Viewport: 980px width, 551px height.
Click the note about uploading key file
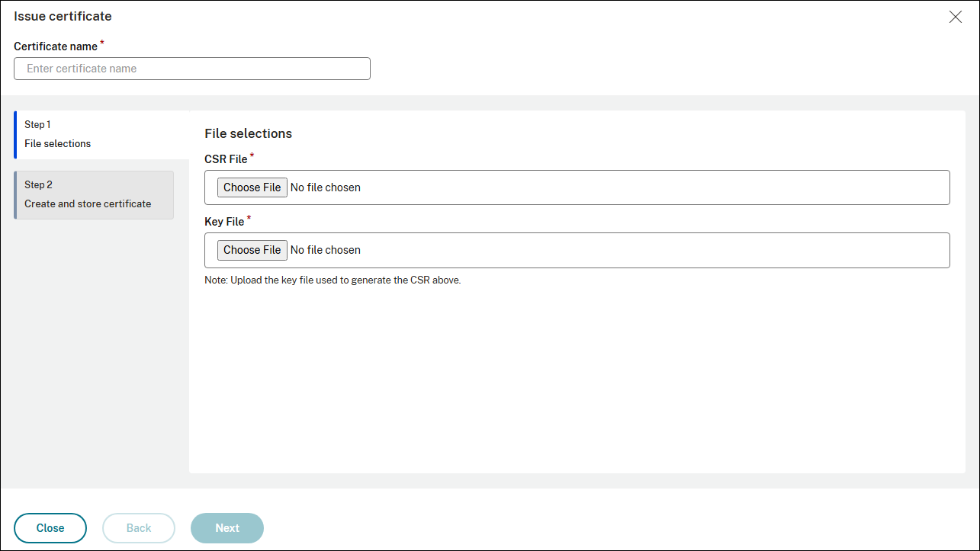333,280
